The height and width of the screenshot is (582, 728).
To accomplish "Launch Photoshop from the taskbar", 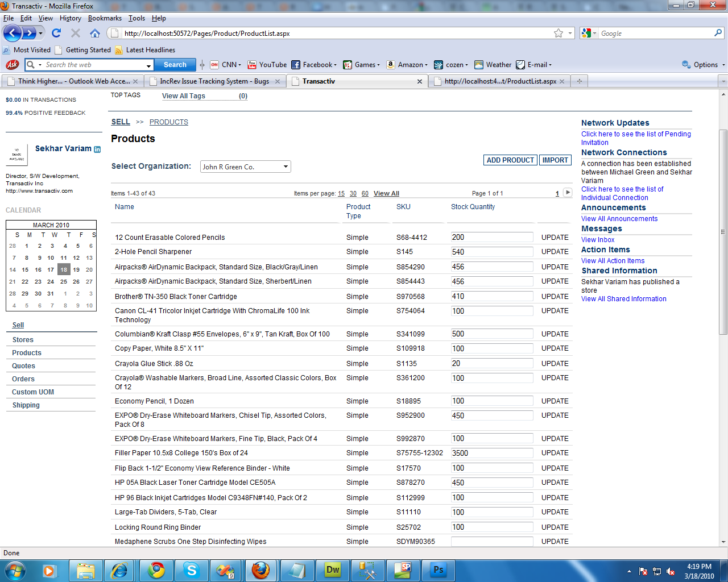I will (x=438, y=570).
